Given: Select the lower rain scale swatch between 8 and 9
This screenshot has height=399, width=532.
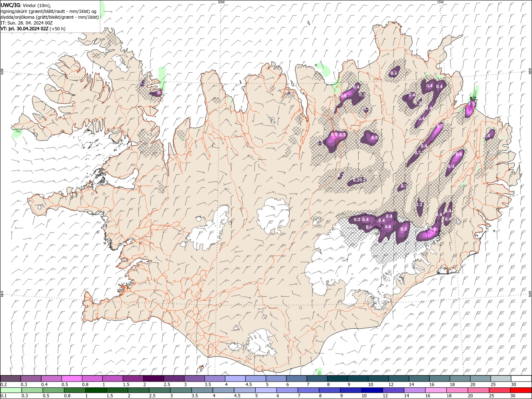Looking at the screenshot, I should [329, 390].
